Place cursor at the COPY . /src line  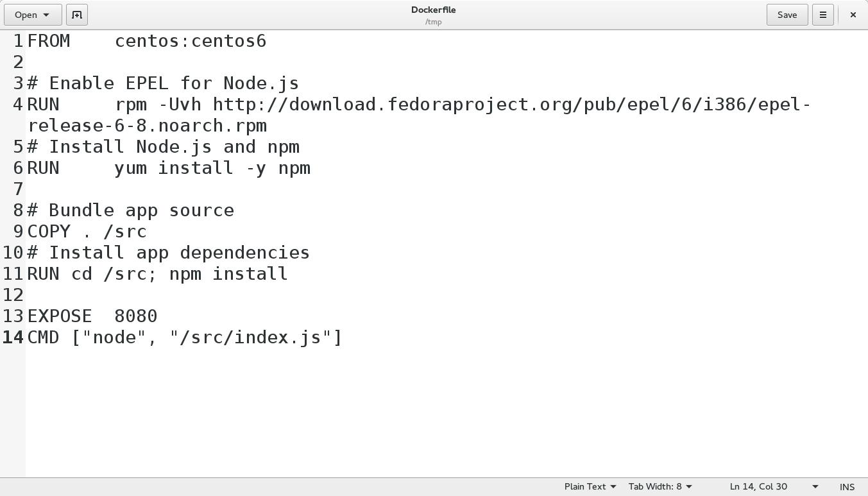(x=87, y=232)
